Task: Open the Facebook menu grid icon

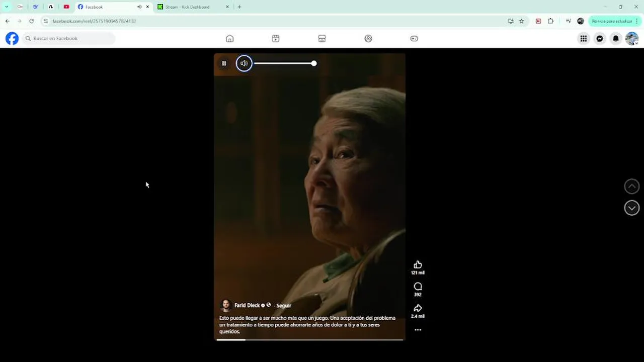Action: click(x=584, y=38)
